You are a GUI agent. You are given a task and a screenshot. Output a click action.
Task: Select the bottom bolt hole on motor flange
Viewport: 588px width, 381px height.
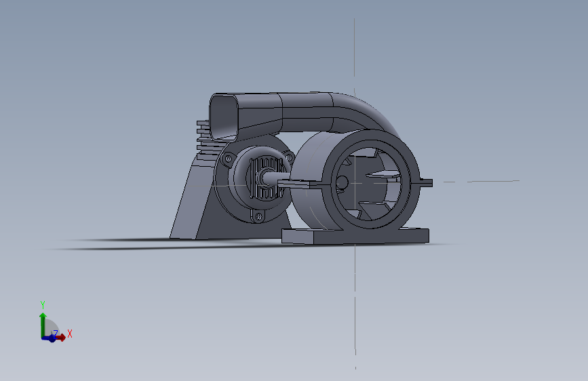tap(259, 216)
